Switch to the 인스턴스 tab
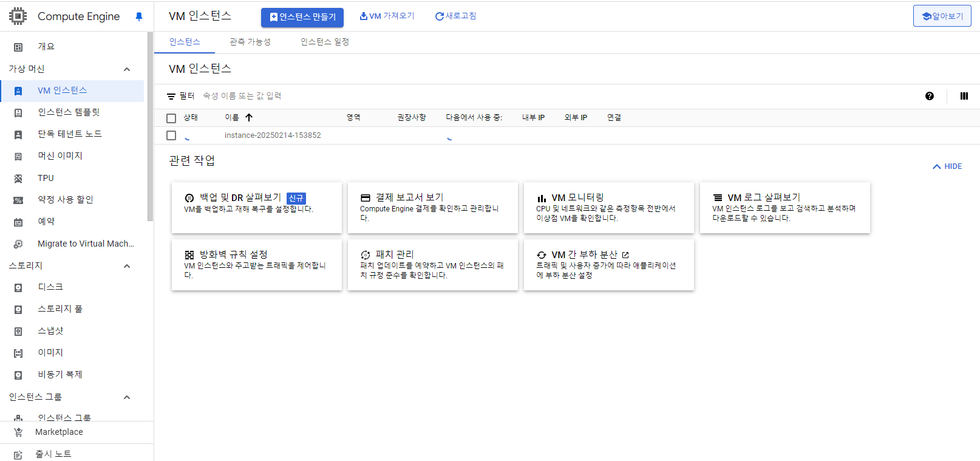 [185, 42]
